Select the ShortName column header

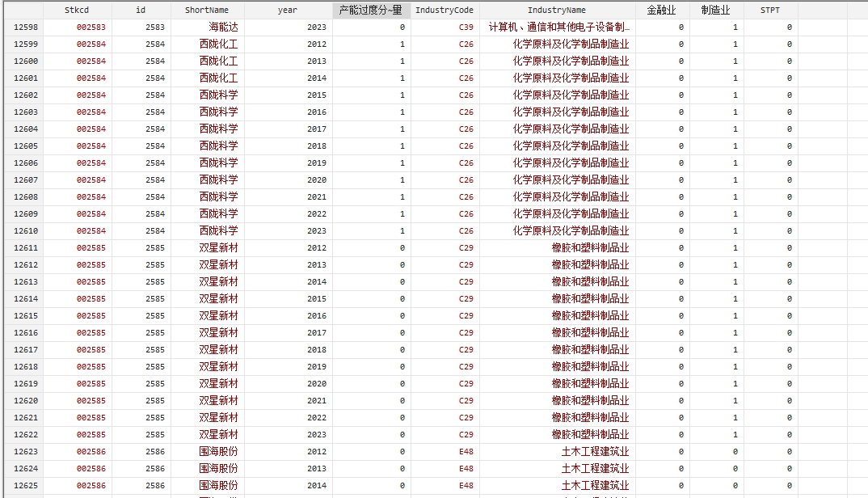point(207,10)
